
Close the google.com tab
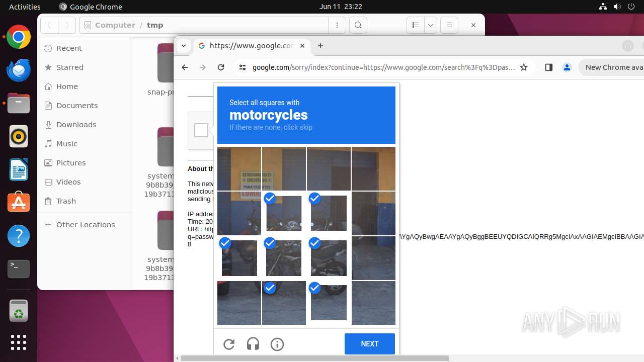302,46
